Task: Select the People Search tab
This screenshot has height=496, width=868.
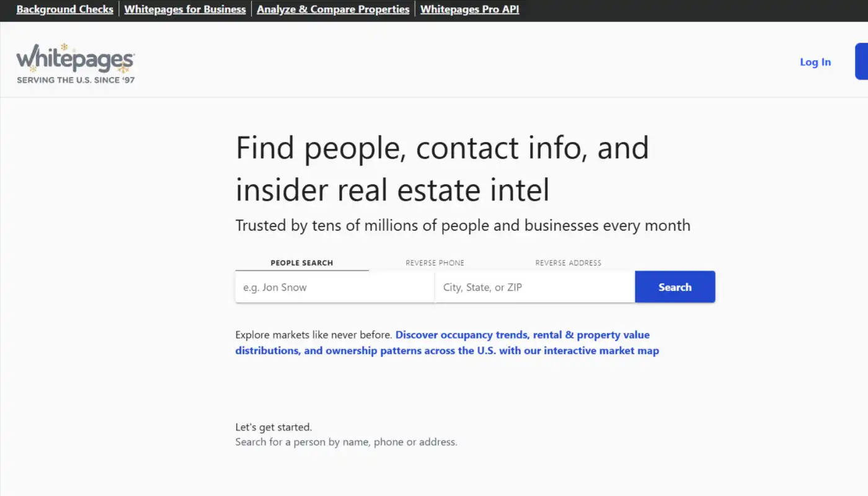Action: [x=301, y=262]
